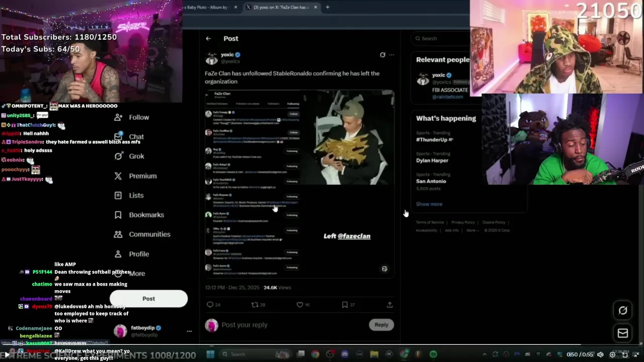Enter fullscreen on the video player
This screenshot has height=362, width=644.
point(636,355)
